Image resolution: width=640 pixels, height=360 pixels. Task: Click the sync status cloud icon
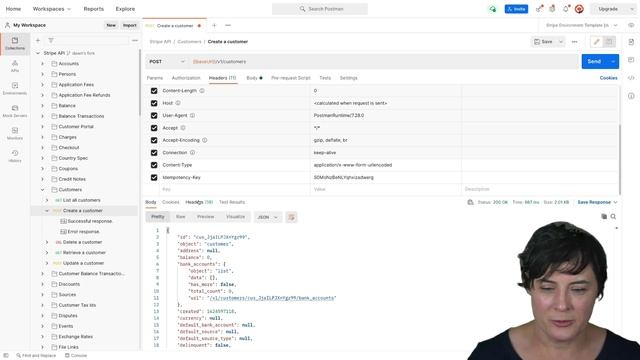pos(493,9)
